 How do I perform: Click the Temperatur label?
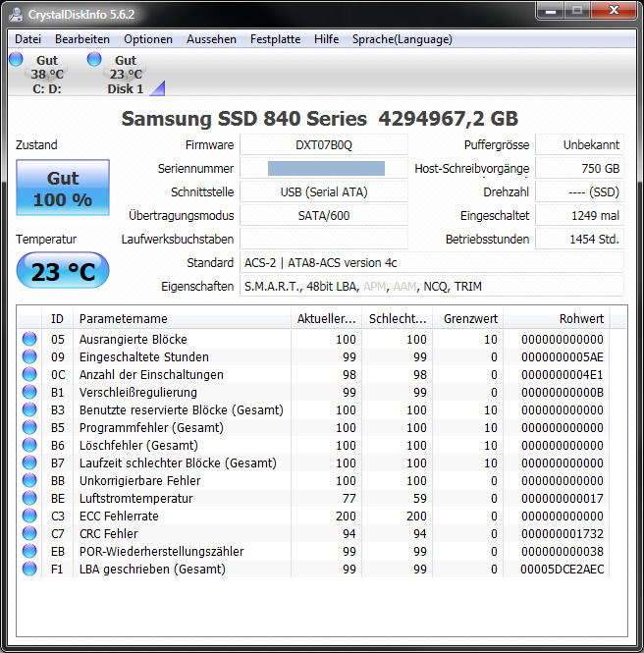[x=46, y=240]
